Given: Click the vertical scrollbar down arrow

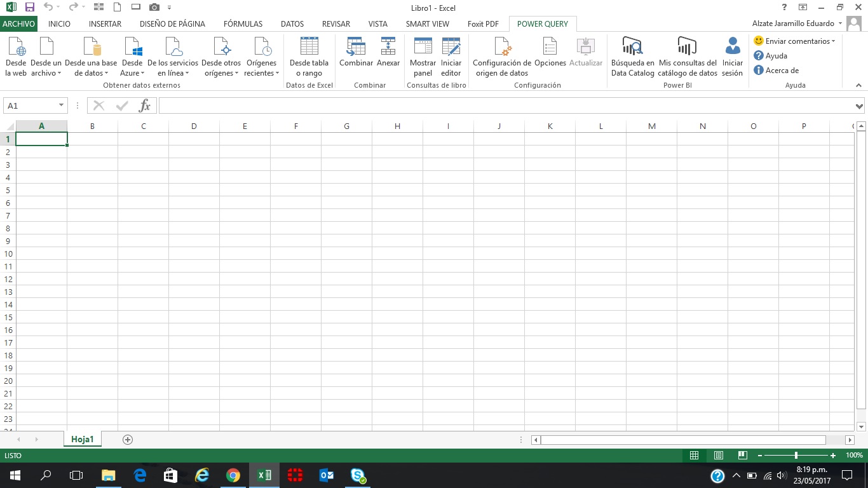Looking at the screenshot, I should pos(862,426).
